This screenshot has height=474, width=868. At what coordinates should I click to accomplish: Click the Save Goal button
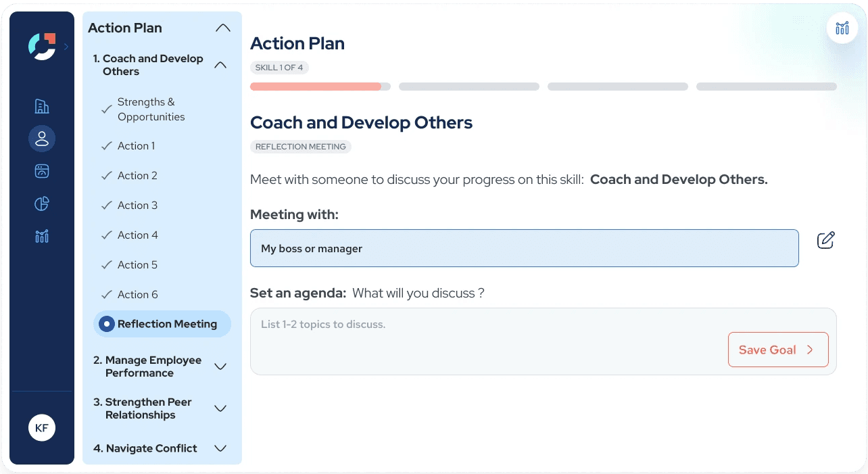point(777,350)
